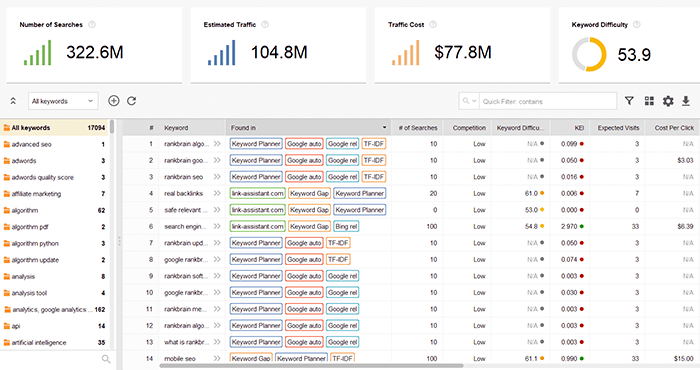Sort by Expected Visits column header
This screenshot has height=370, width=700.
pyautogui.click(x=617, y=128)
